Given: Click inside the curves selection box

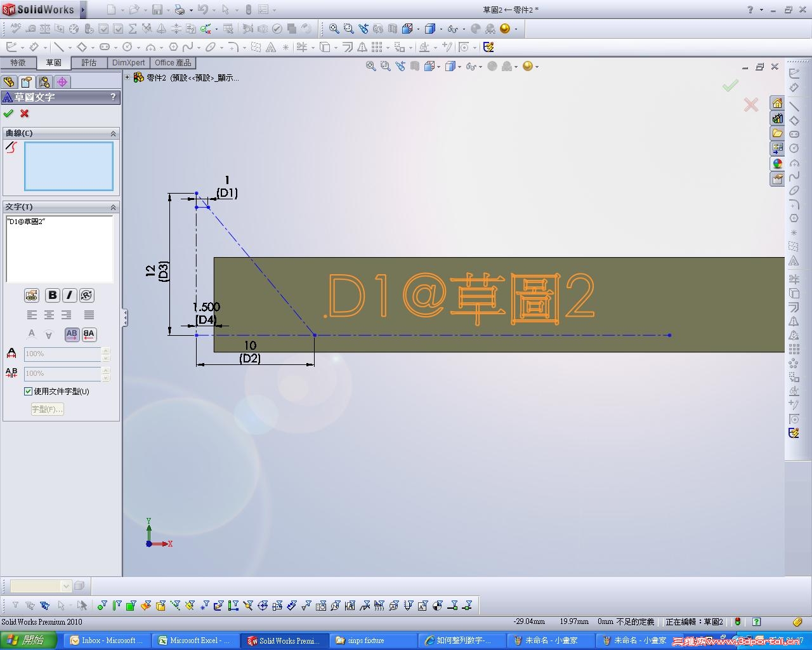Looking at the screenshot, I should pos(69,166).
